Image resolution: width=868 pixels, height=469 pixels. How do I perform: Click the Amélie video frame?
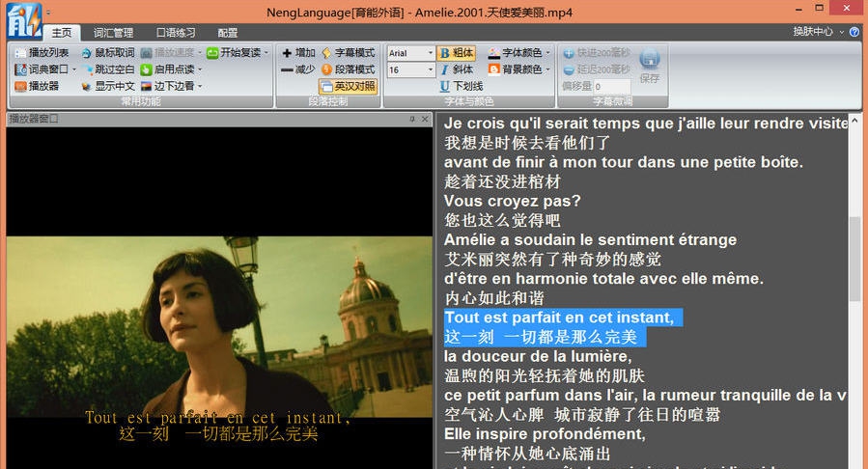219,326
